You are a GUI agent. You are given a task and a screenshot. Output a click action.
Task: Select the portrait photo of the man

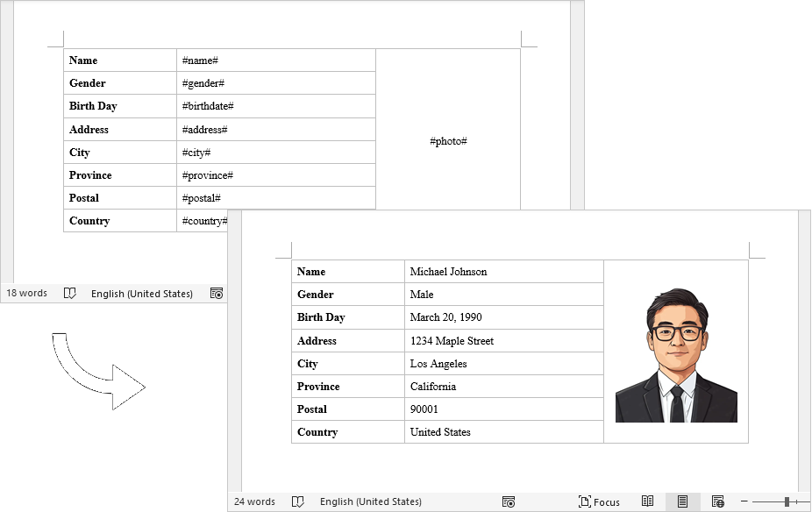(676, 354)
